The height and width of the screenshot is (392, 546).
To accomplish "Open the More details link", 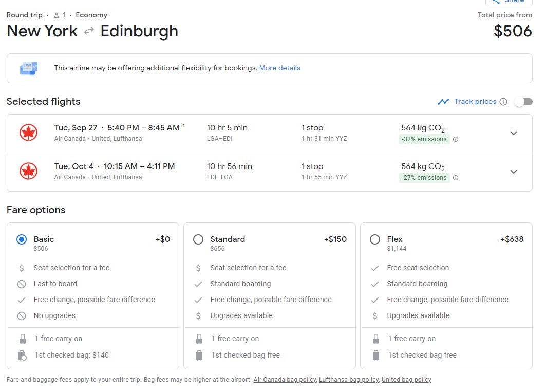I will (x=279, y=68).
